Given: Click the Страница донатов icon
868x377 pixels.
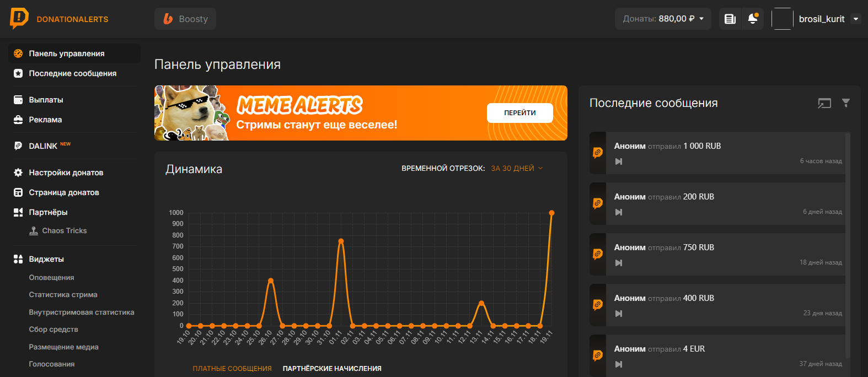Looking at the screenshot, I should (18, 192).
